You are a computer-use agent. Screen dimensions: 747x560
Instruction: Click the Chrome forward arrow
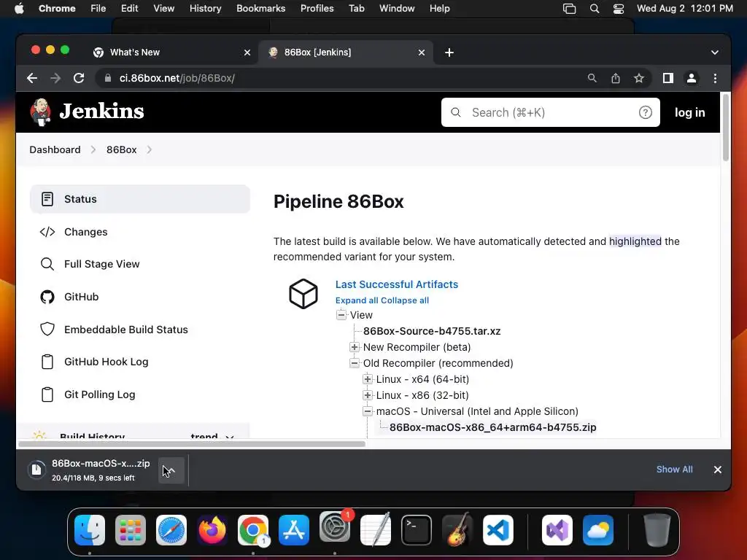pos(55,78)
